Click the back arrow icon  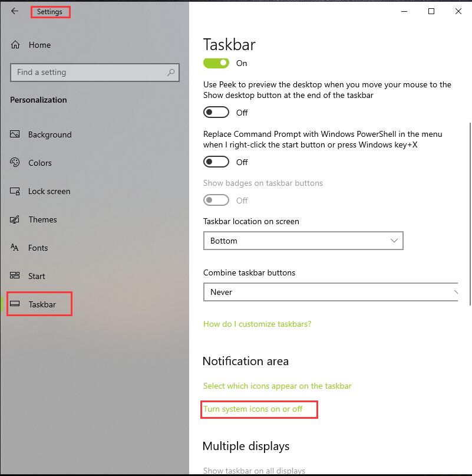pyautogui.click(x=15, y=12)
